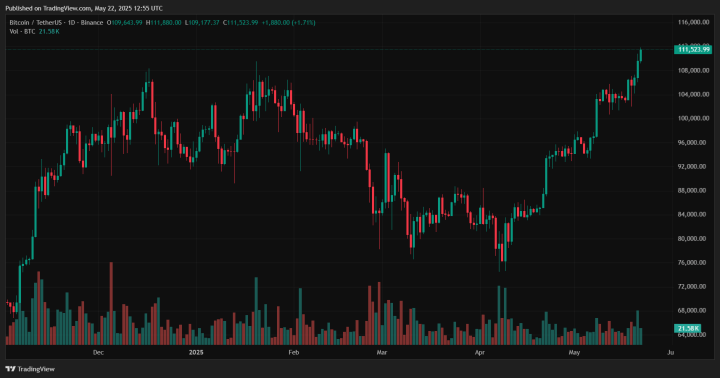
Task: Click the high value H111,880.00
Action: (x=163, y=23)
